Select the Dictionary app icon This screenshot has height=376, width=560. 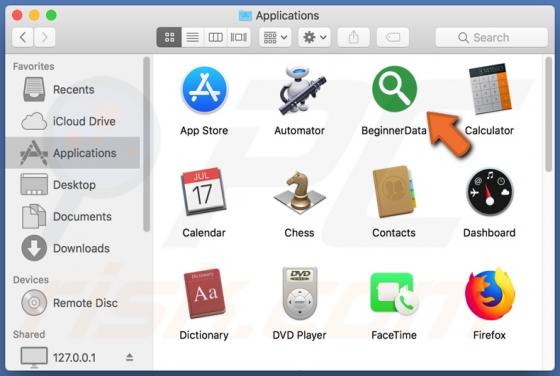(x=204, y=294)
